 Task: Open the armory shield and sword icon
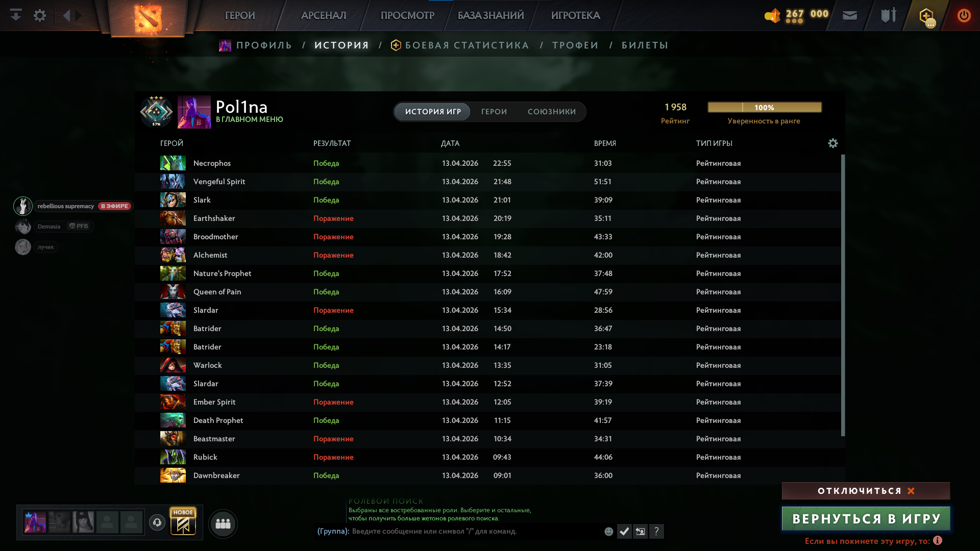[888, 15]
